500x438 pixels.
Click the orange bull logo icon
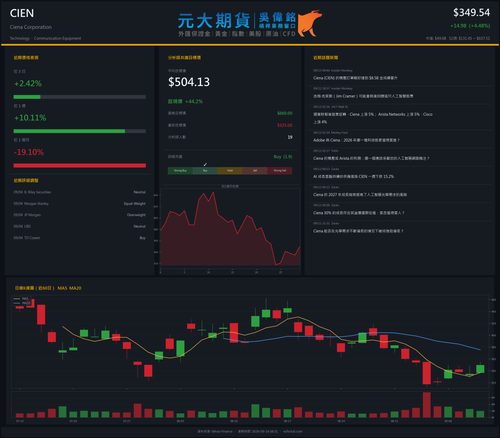309,23
